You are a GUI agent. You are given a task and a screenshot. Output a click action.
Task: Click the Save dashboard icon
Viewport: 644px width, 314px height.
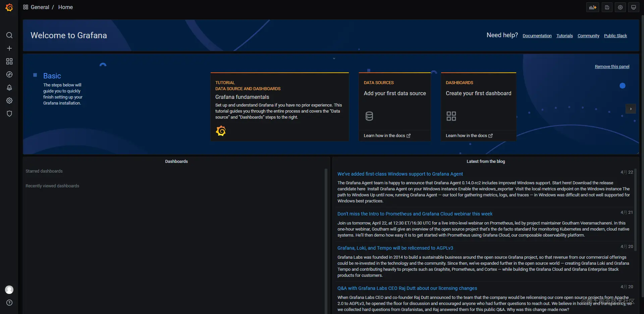pos(607,7)
